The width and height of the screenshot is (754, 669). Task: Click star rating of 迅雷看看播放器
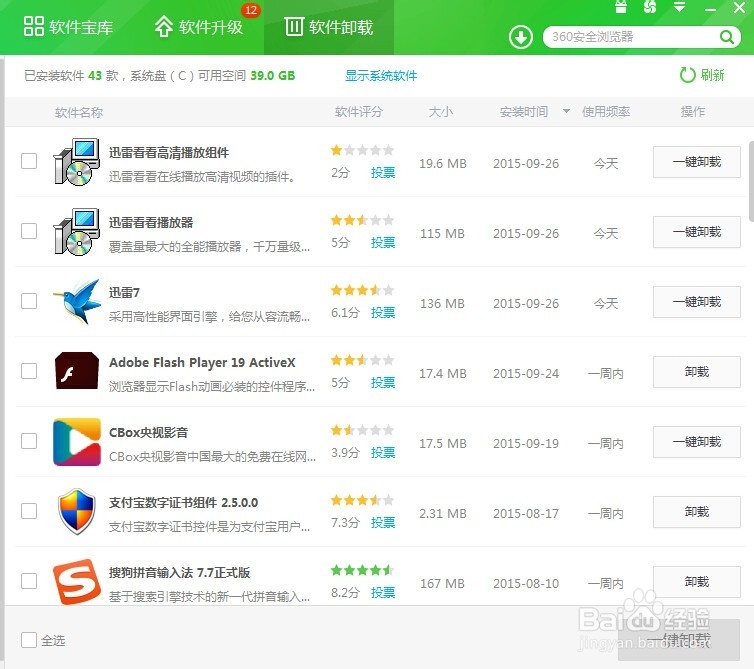(x=363, y=220)
